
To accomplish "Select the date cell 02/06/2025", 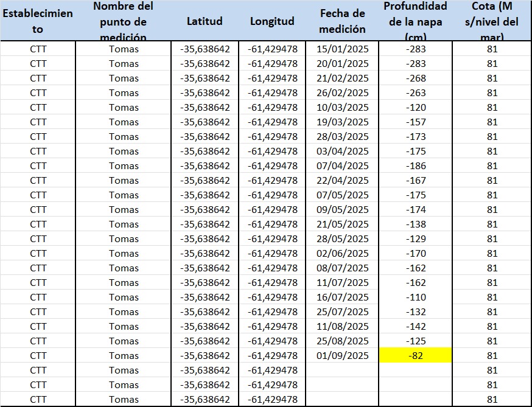I will point(342,253).
